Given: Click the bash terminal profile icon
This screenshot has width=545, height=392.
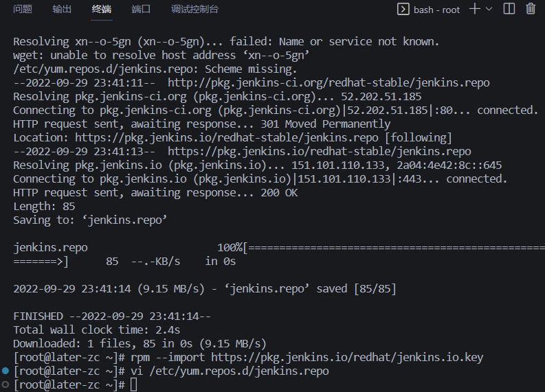Looking at the screenshot, I should click(403, 10).
